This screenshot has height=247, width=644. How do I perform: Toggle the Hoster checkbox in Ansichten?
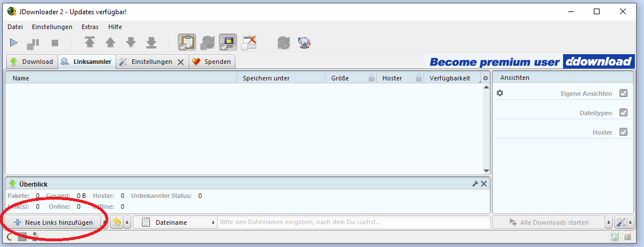click(x=623, y=132)
